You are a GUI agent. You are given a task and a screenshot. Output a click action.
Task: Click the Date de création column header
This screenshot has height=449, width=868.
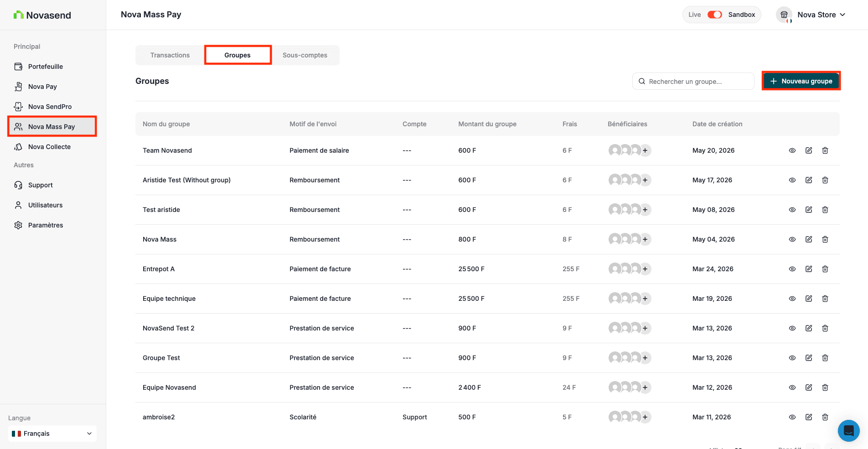tap(718, 124)
